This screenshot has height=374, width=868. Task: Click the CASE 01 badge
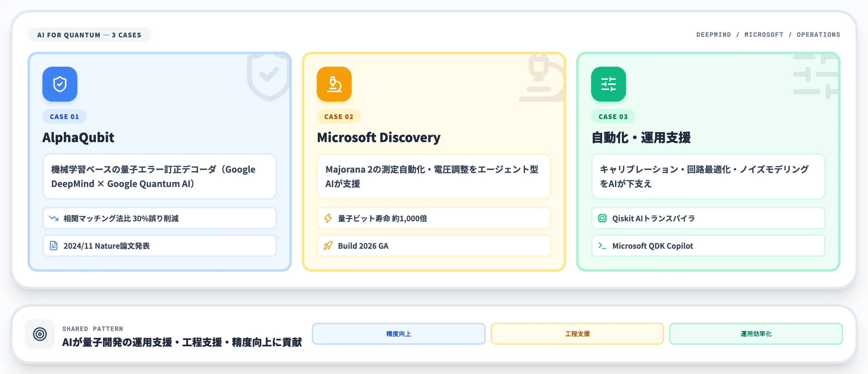click(64, 117)
